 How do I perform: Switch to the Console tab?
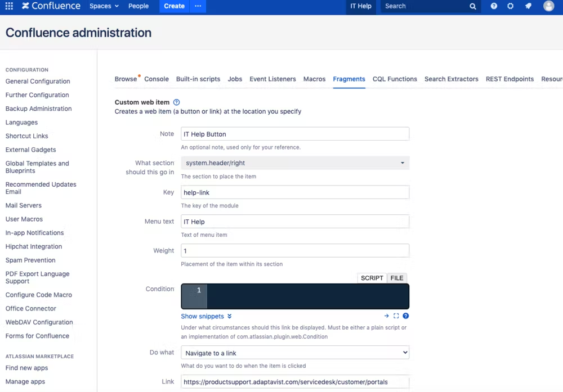[x=157, y=79]
